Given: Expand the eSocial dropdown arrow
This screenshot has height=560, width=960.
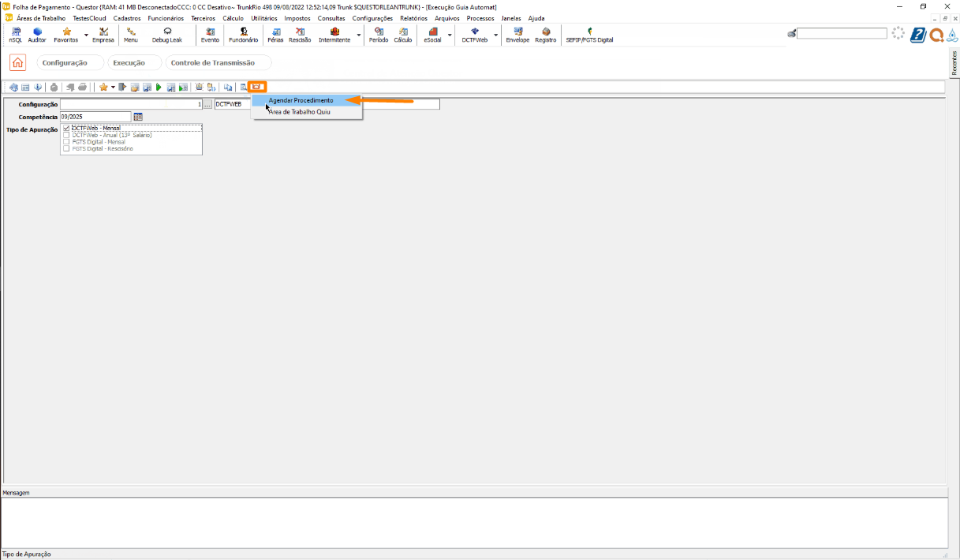Looking at the screenshot, I should 450,35.
